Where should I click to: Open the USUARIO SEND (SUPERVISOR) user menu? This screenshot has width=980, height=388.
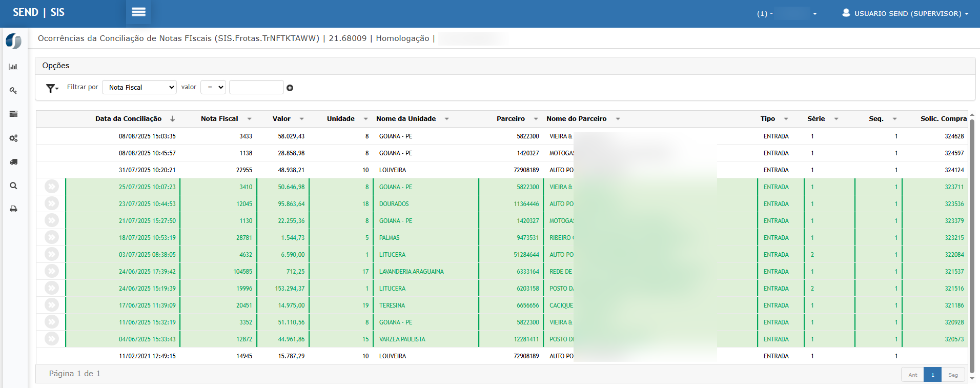tap(906, 13)
